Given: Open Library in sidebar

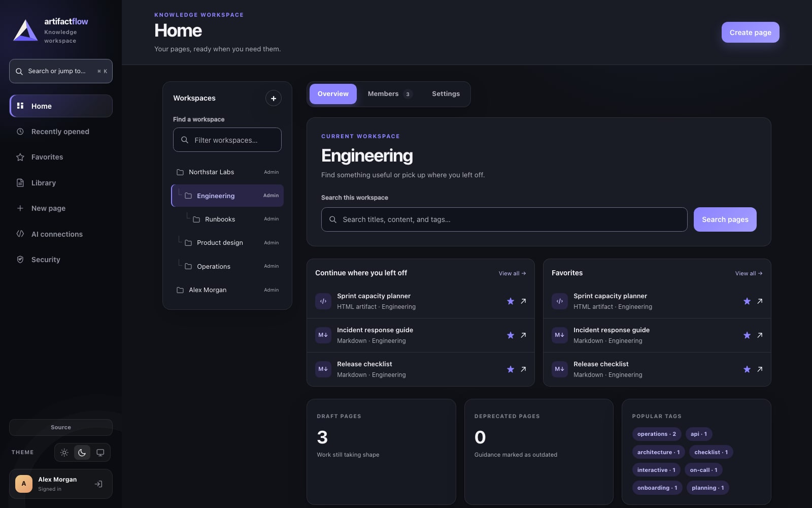Looking at the screenshot, I should tap(61, 183).
